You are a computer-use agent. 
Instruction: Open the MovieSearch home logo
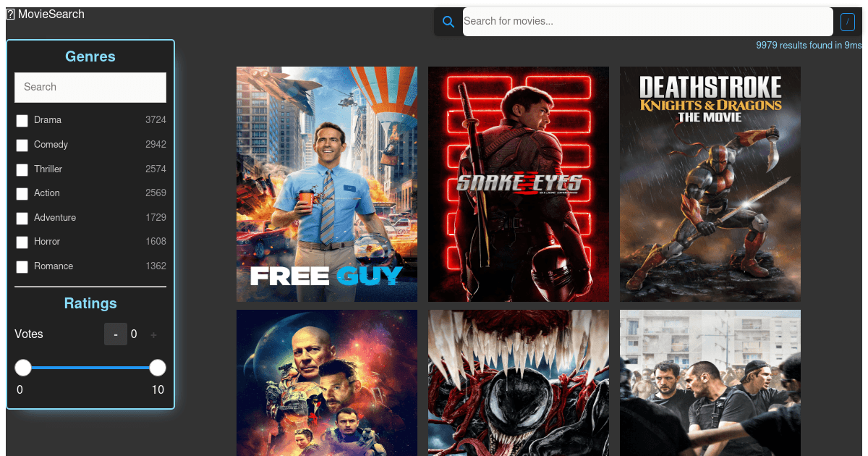tap(45, 14)
